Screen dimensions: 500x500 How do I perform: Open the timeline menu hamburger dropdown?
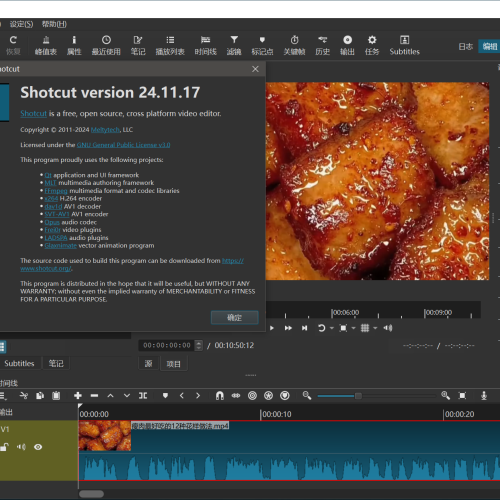[3, 396]
